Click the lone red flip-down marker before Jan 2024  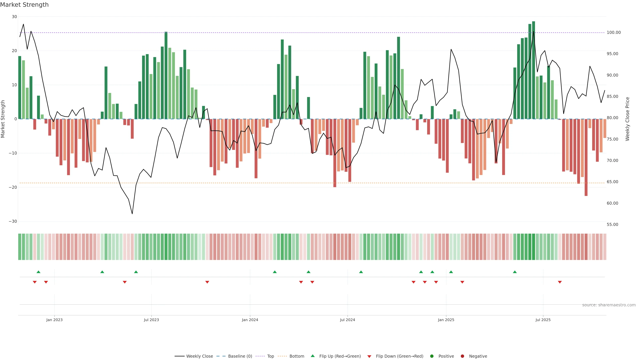coord(207,282)
